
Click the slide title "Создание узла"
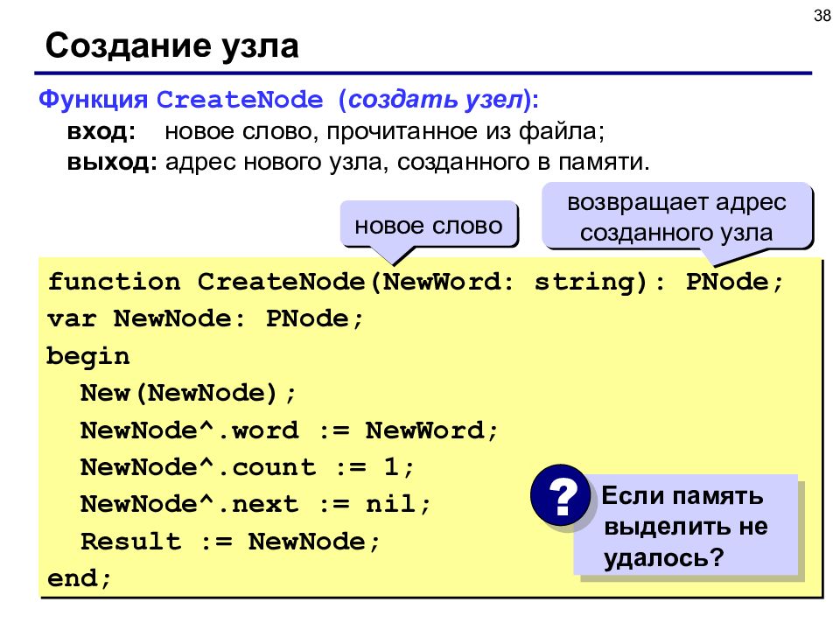pyautogui.click(x=172, y=46)
